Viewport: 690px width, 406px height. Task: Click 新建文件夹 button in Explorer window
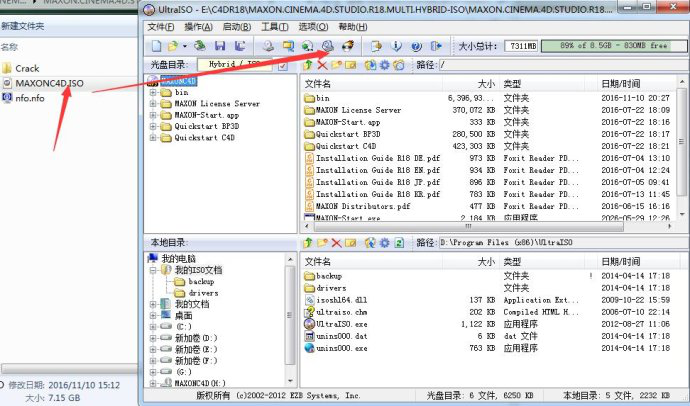point(23,26)
